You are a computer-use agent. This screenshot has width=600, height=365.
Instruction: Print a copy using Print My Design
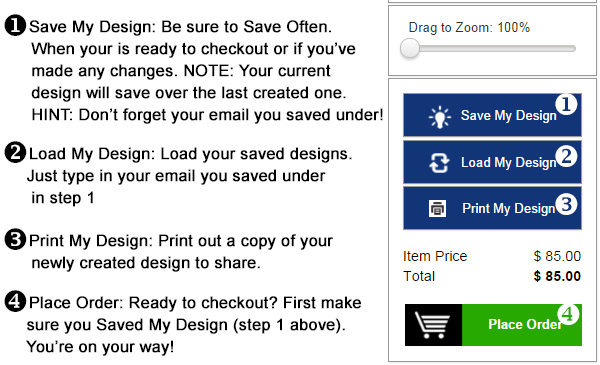492,208
